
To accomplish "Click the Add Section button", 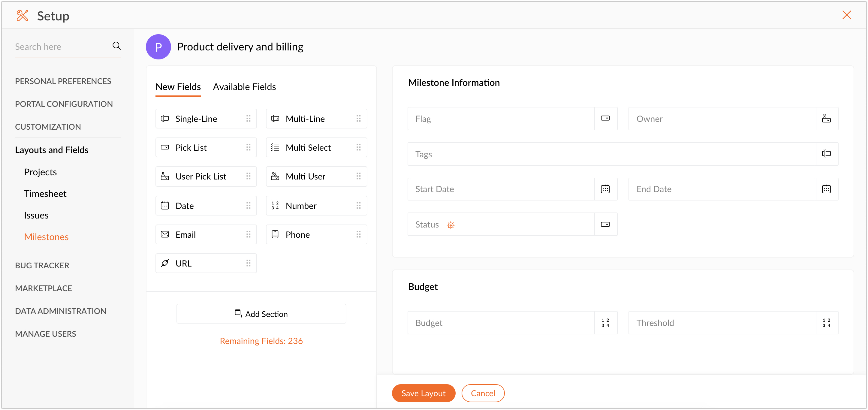I will (261, 314).
